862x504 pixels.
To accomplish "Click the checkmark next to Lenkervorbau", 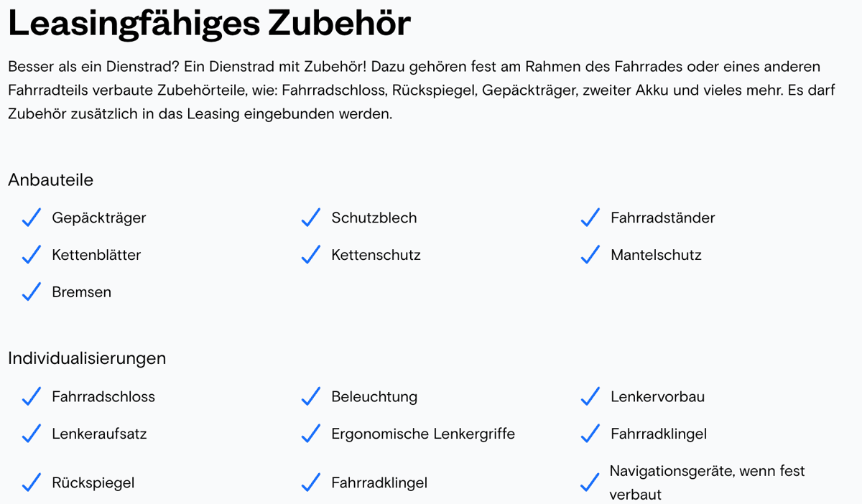I will (590, 396).
